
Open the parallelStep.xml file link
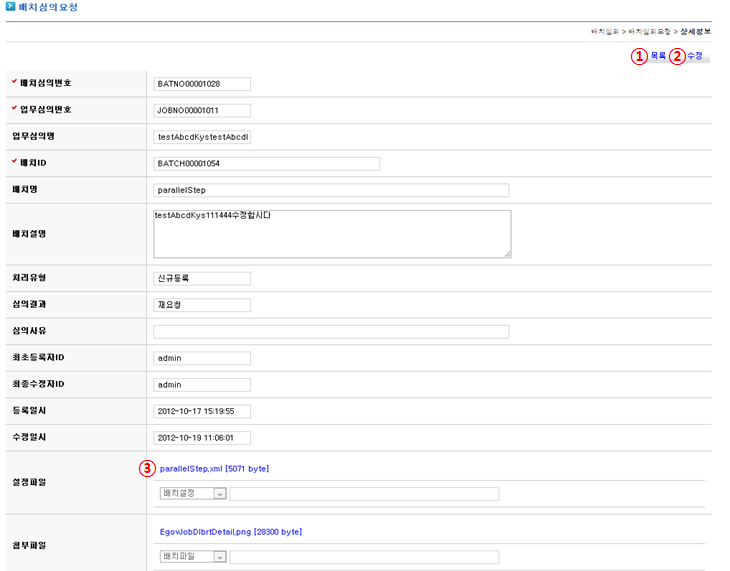[214, 468]
